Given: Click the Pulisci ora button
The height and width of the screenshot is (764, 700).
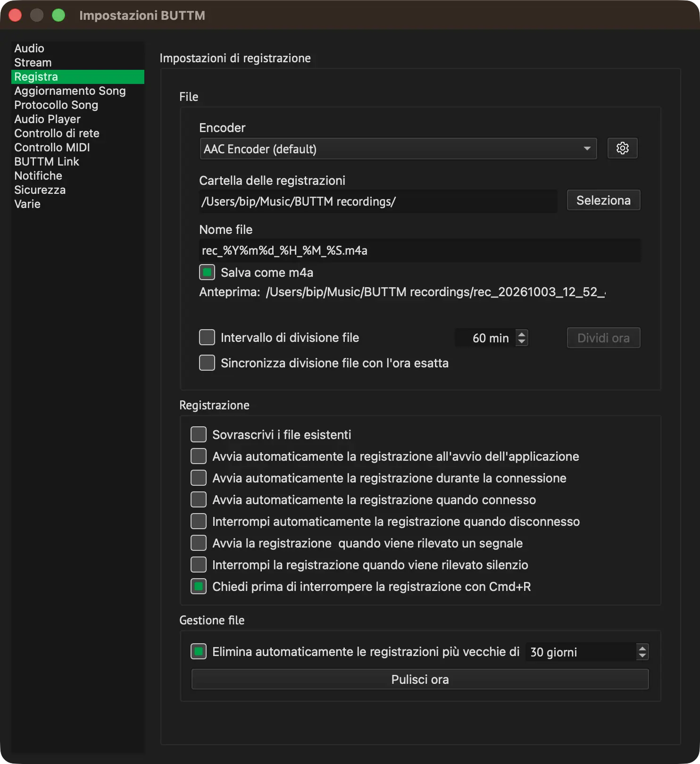Looking at the screenshot, I should [420, 680].
